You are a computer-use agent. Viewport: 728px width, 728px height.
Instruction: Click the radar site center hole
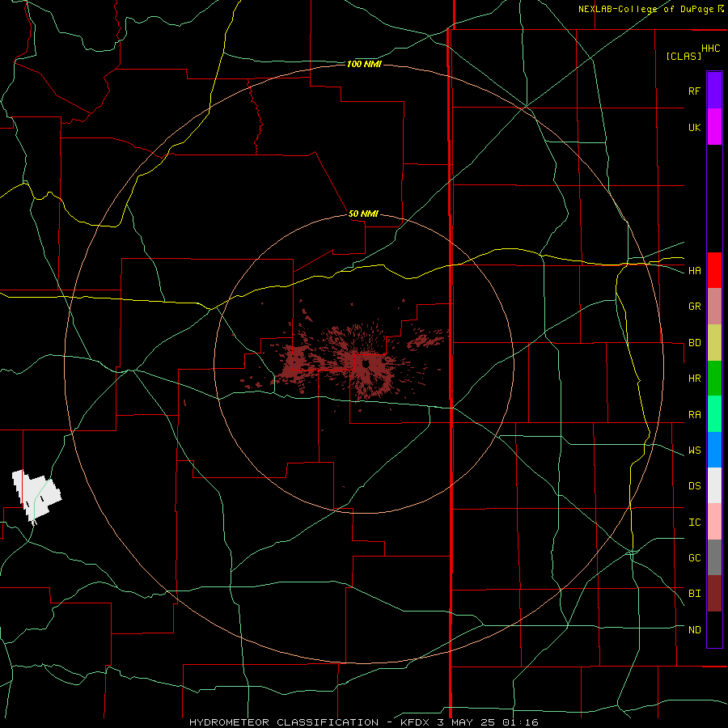pos(366,363)
